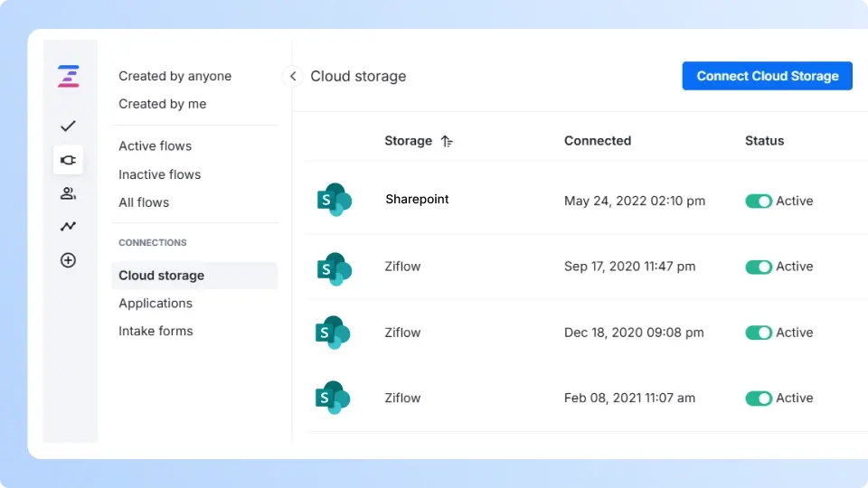This screenshot has height=488, width=868.
Task: Sort by the Storage column arrow
Action: click(x=447, y=141)
